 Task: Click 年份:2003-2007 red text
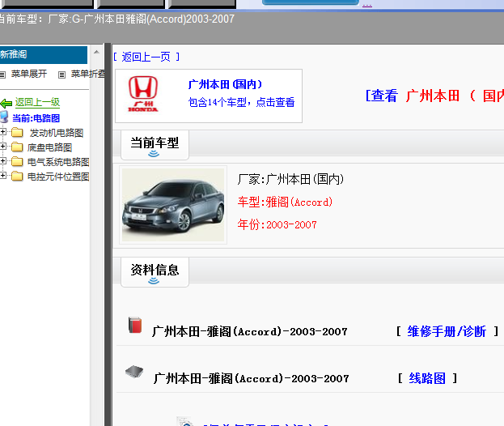click(277, 224)
